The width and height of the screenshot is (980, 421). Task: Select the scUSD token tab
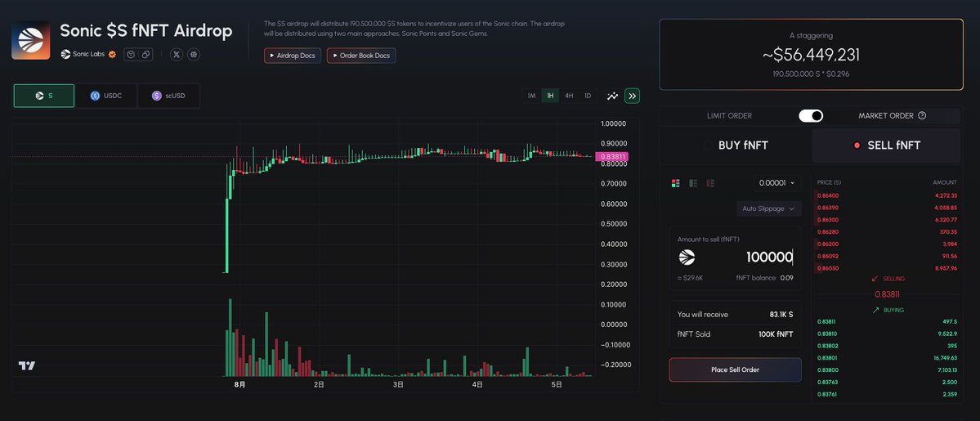pyautogui.click(x=168, y=96)
